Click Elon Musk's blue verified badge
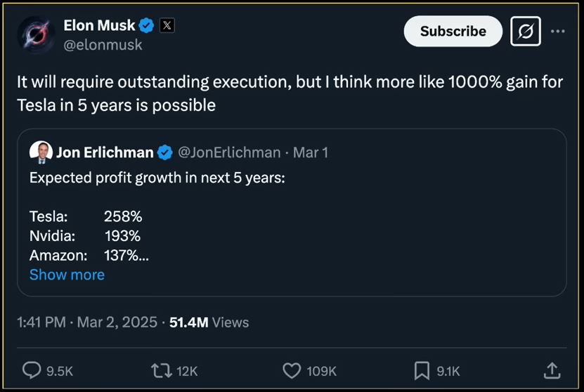The width and height of the screenshot is (584, 392). click(x=147, y=26)
